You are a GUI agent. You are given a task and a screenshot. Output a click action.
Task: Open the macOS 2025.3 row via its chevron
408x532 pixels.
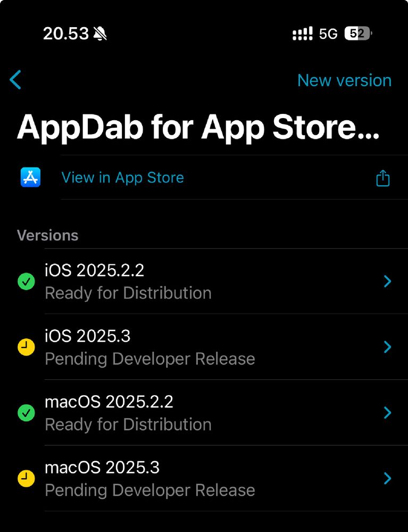(x=387, y=478)
